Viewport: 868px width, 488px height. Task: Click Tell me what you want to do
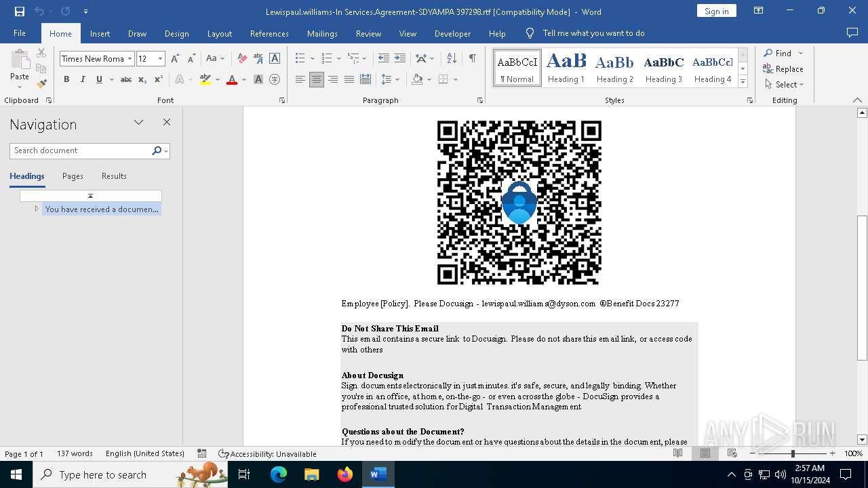[593, 33]
